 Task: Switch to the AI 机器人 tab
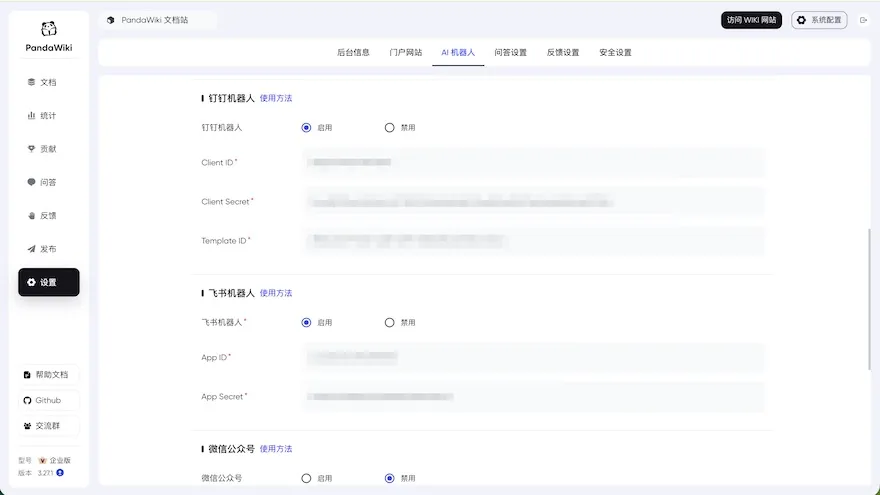coord(458,53)
